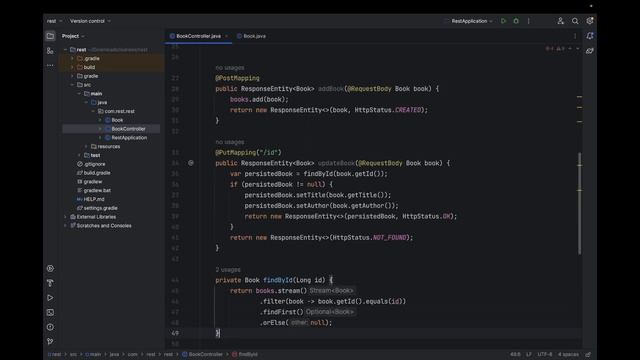Expand the gradle folder in project tree
Viewport: 640px width, 360px height.
click(x=73, y=76)
